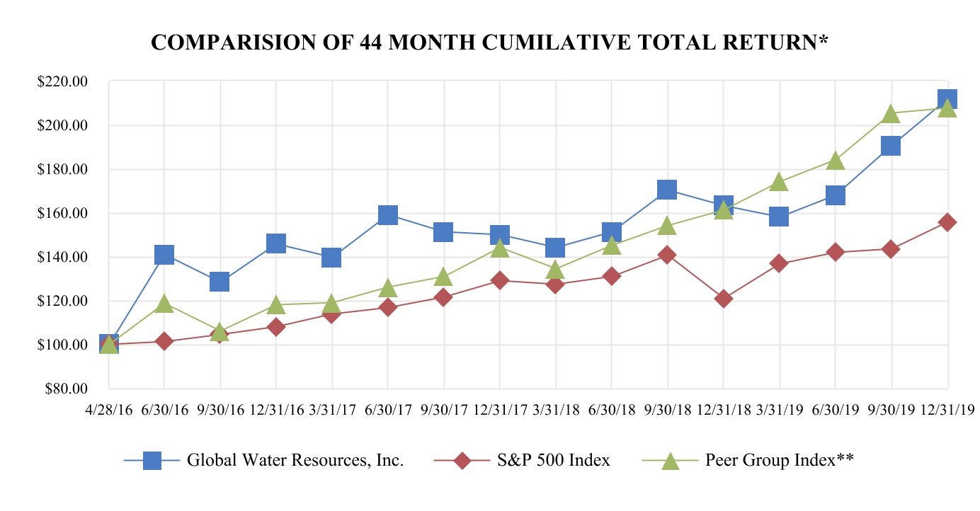Click the blue square legend marker
The height and width of the screenshot is (511, 980).
[x=152, y=461]
